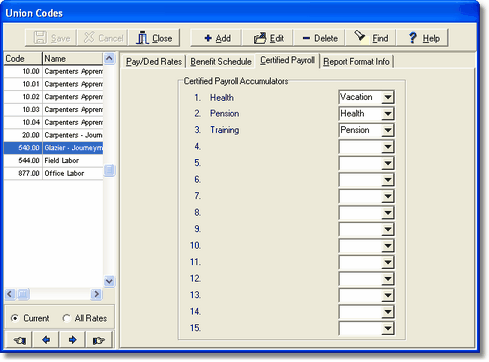
Task: Select code 20.00 Carpenters Journeyman row
Action: point(53,135)
